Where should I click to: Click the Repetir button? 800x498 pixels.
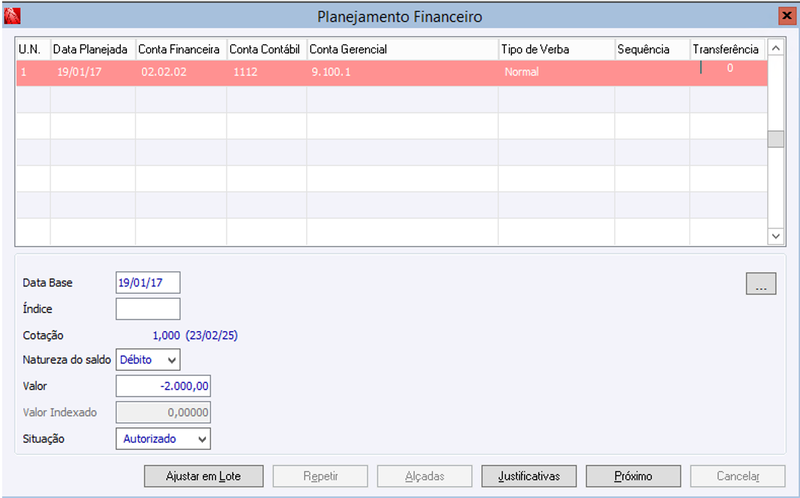click(320, 476)
